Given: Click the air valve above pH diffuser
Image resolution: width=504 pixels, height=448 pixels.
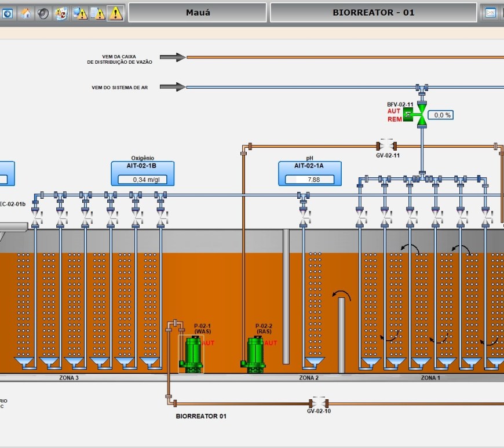Looking at the screenshot, I should [x=303, y=218].
